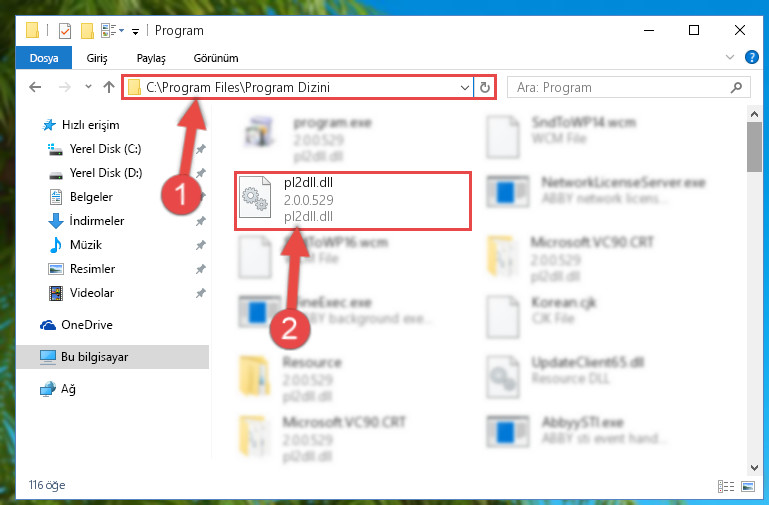This screenshot has height=505, width=769.
Task: Click the 116 öğe item count
Action: pos(47,485)
